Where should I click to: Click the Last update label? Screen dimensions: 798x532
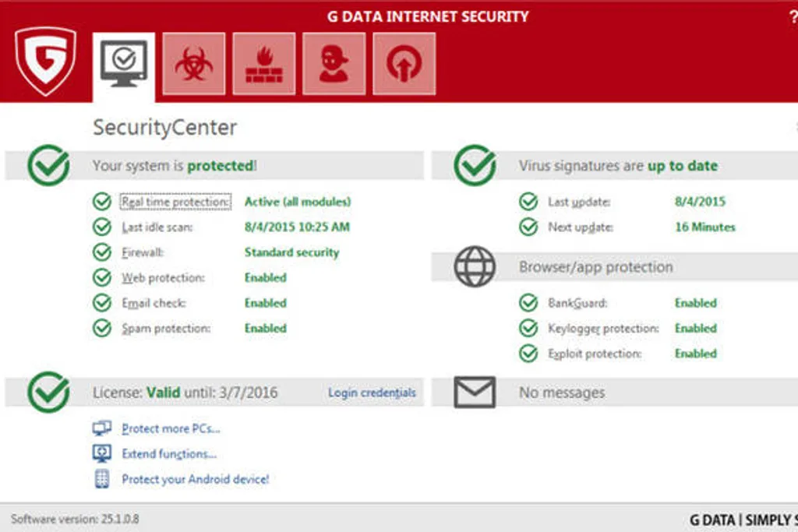click(x=579, y=202)
